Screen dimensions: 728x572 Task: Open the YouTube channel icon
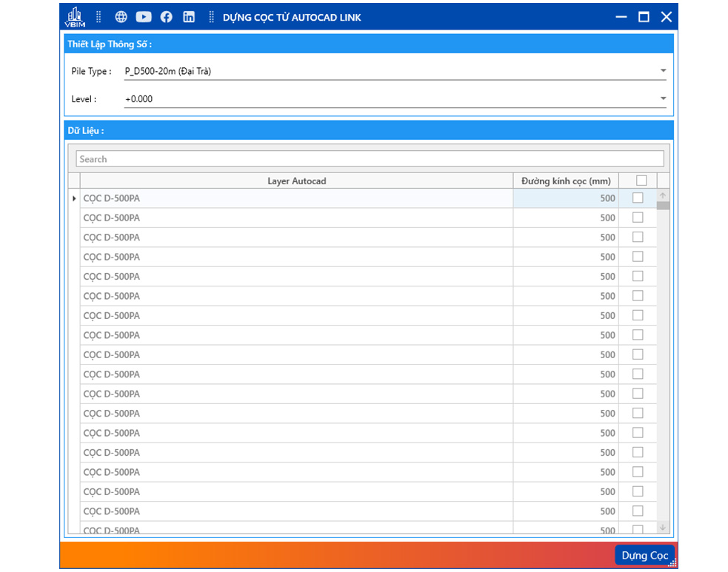[x=144, y=17]
